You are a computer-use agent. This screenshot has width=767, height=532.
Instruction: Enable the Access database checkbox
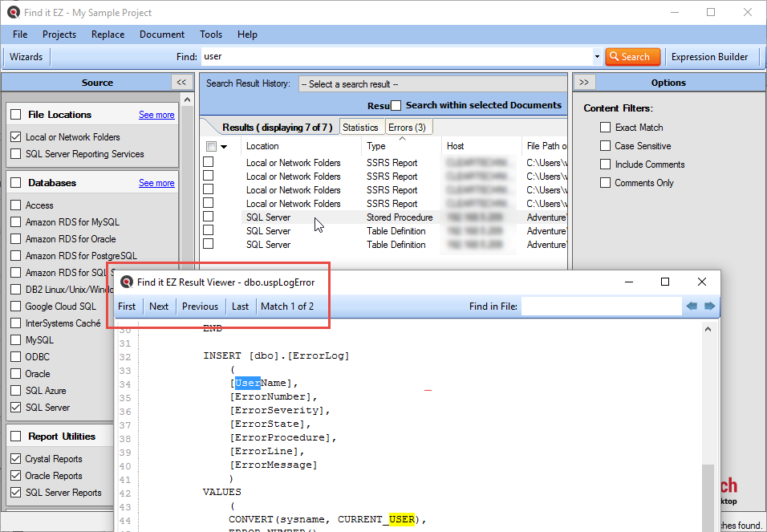16,205
